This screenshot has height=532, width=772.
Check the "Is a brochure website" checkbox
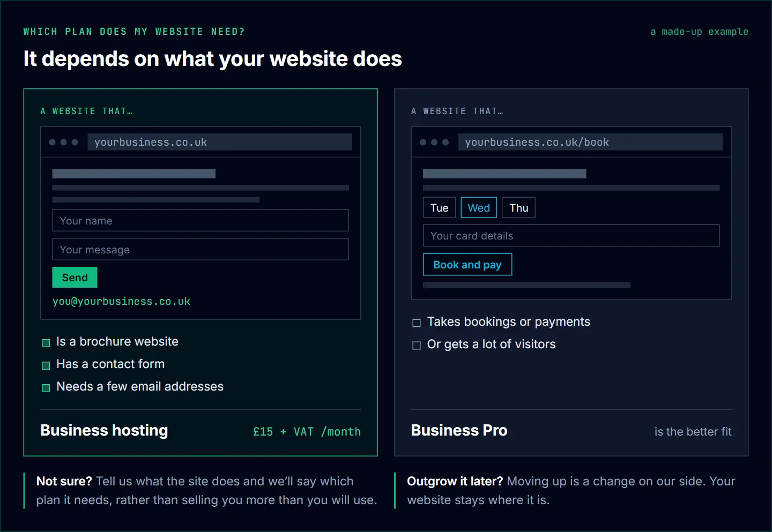point(46,343)
